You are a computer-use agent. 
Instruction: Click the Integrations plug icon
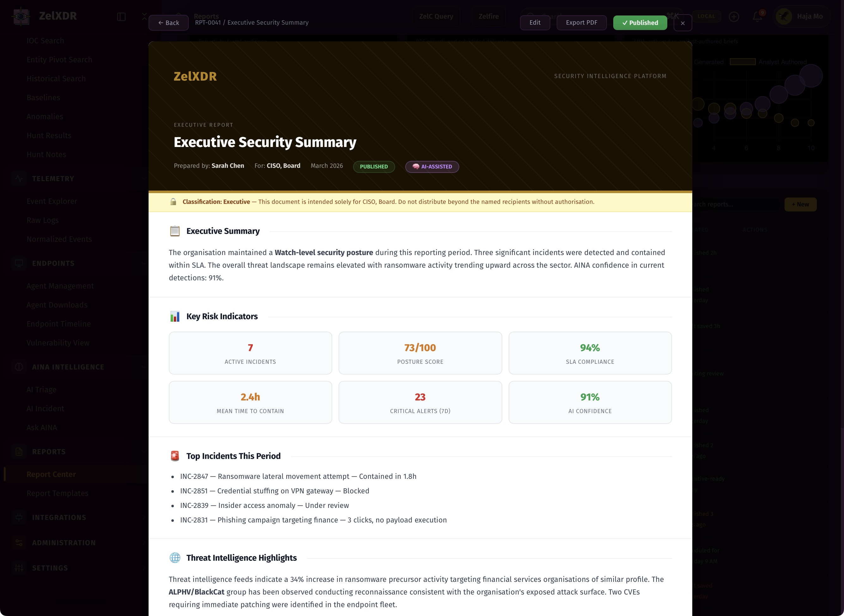pos(19,517)
